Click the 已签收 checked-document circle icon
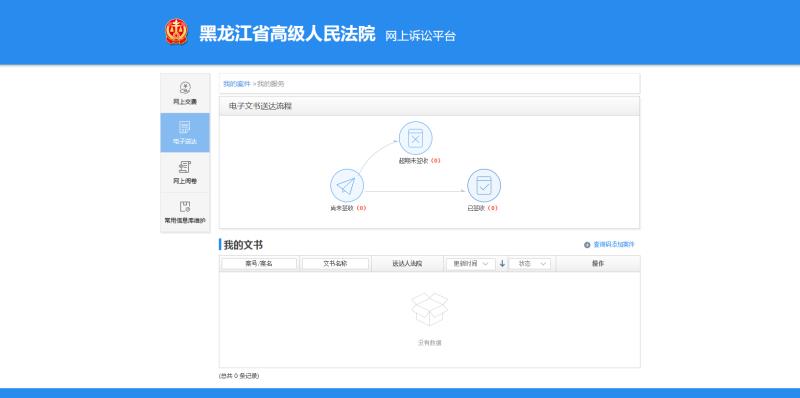800x398 pixels. tap(484, 186)
